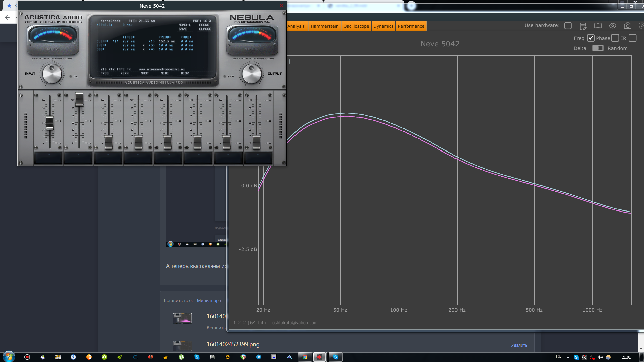This screenshot has height=362, width=644.
Task: Open the Oscilloscope tab
Action: click(356, 26)
